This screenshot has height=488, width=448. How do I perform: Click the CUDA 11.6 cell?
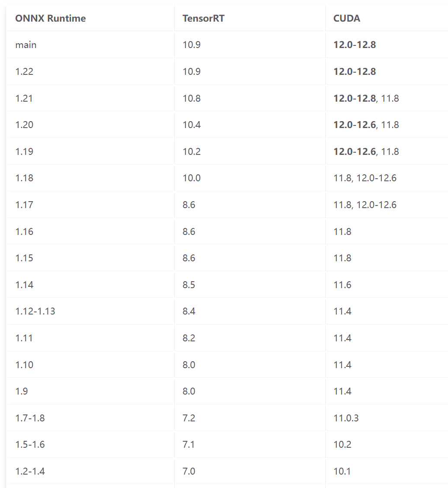(342, 285)
